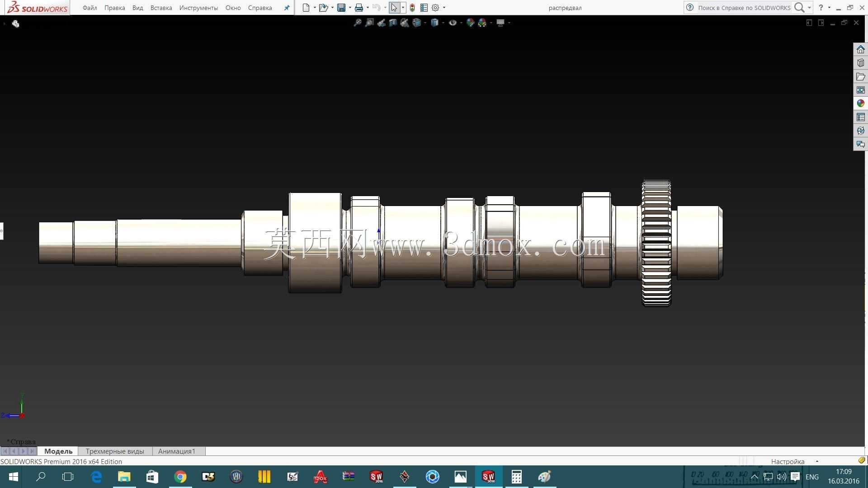Viewport: 868px width, 488px height.
Task: Click the help search input field
Action: click(744, 8)
